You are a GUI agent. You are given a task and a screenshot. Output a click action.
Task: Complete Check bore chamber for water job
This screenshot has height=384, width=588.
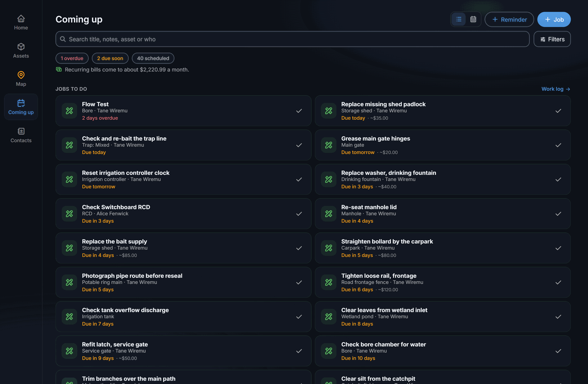[558, 351]
